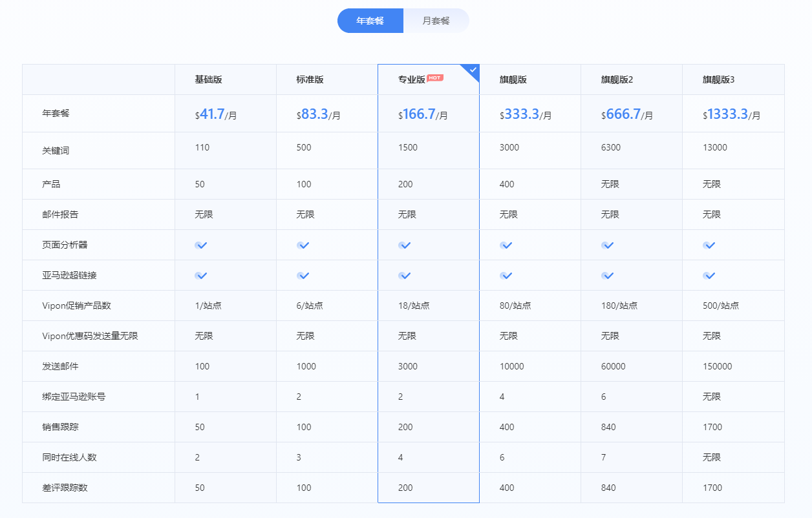Click the $1333.3/月 price of 旗舰版3
The image size is (812, 518).
[731, 115]
